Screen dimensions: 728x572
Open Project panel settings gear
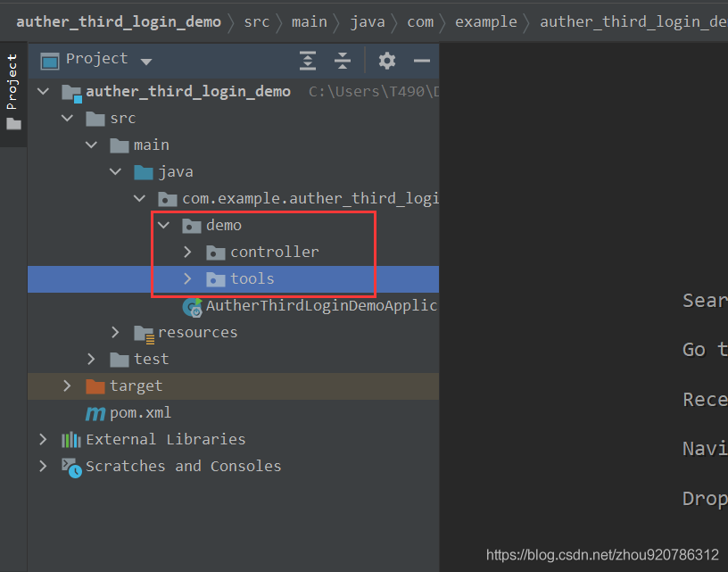tap(387, 61)
